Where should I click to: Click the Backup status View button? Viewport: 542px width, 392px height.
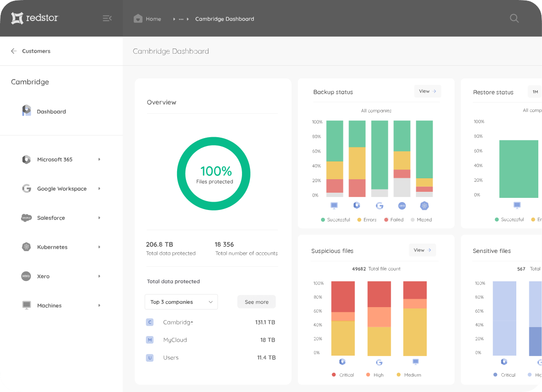pyautogui.click(x=428, y=91)
